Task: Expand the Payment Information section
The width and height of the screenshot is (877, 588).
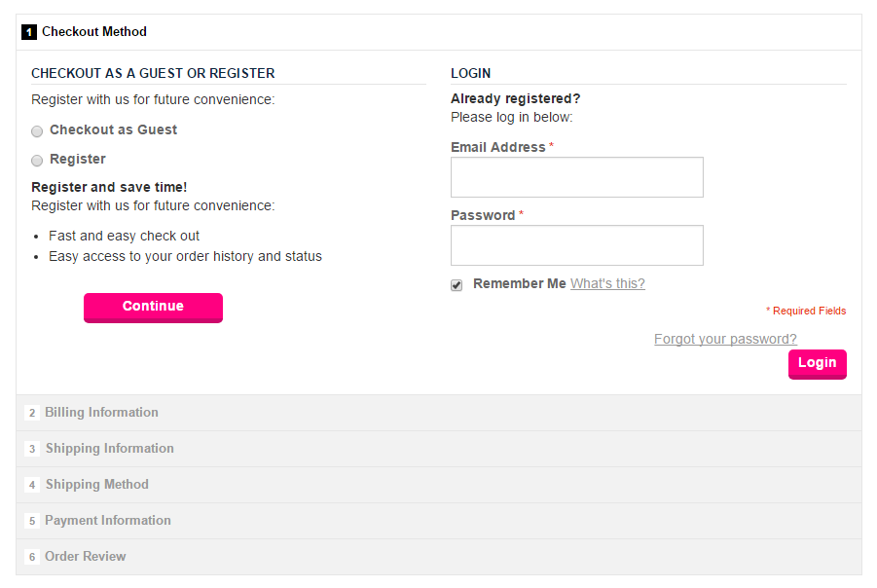Action: 107,521
